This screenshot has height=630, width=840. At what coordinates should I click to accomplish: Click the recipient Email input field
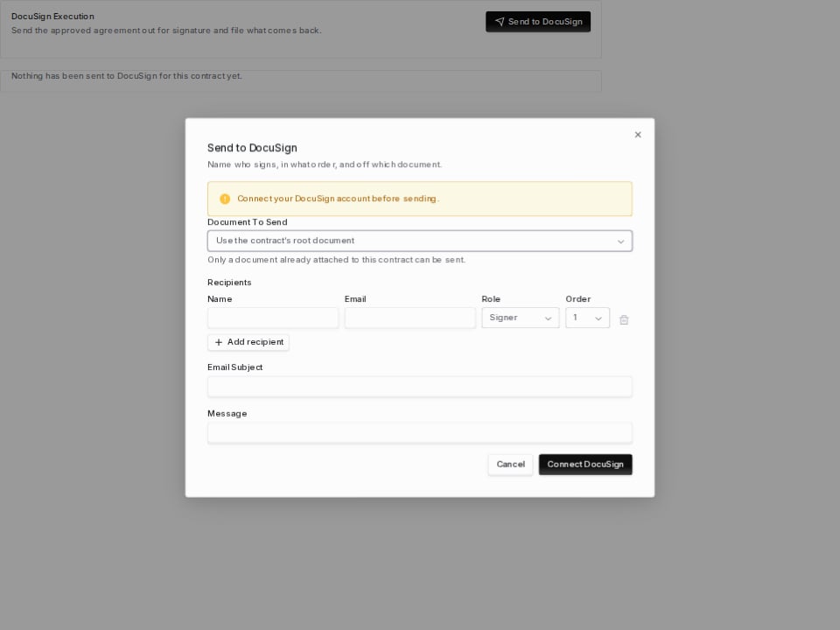tap(409, 318)
